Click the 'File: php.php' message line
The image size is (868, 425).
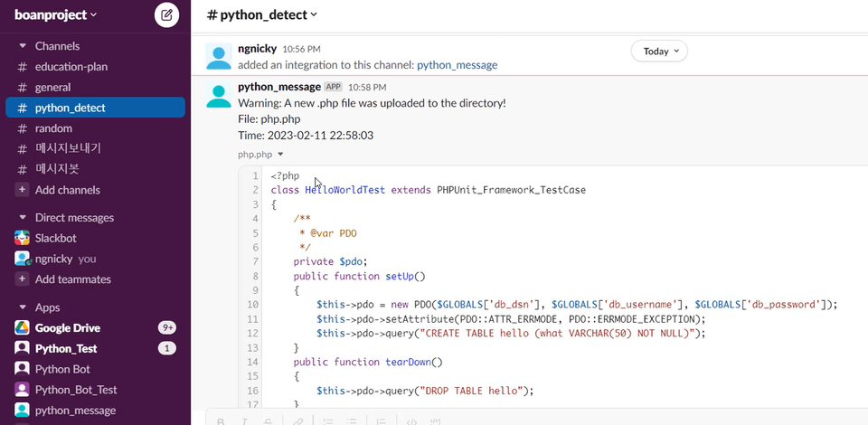tap(269, 119)
